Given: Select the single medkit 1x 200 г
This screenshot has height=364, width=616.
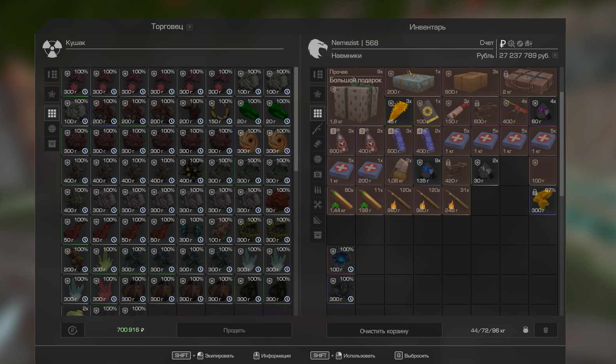Looking at the screenshot, I should [370, 171].
